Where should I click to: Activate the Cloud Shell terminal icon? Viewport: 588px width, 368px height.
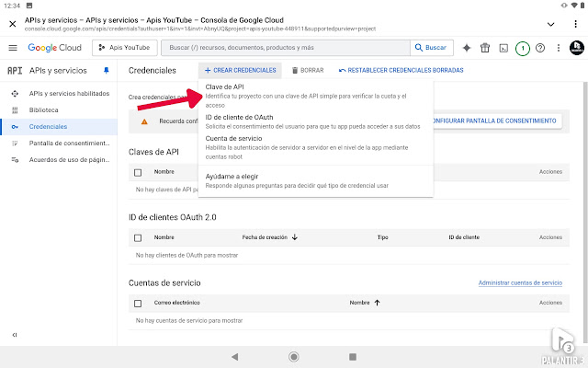[503, 48]
